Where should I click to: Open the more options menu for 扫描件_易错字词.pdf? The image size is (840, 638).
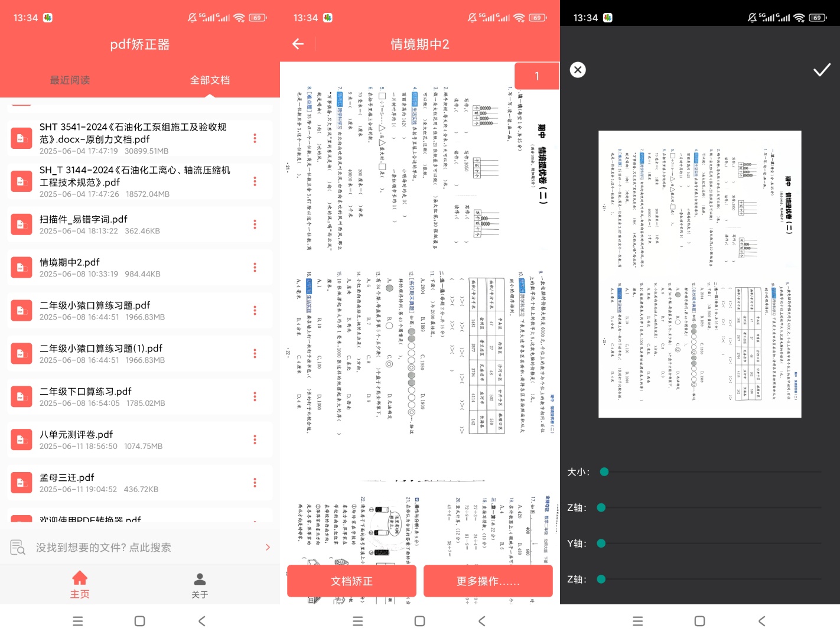pos(255,224)
